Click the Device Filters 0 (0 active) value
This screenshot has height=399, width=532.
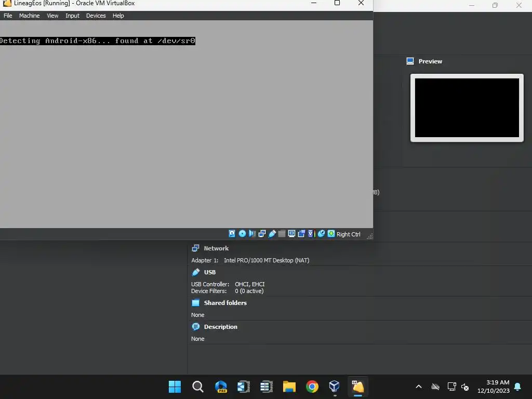[249, 291]
